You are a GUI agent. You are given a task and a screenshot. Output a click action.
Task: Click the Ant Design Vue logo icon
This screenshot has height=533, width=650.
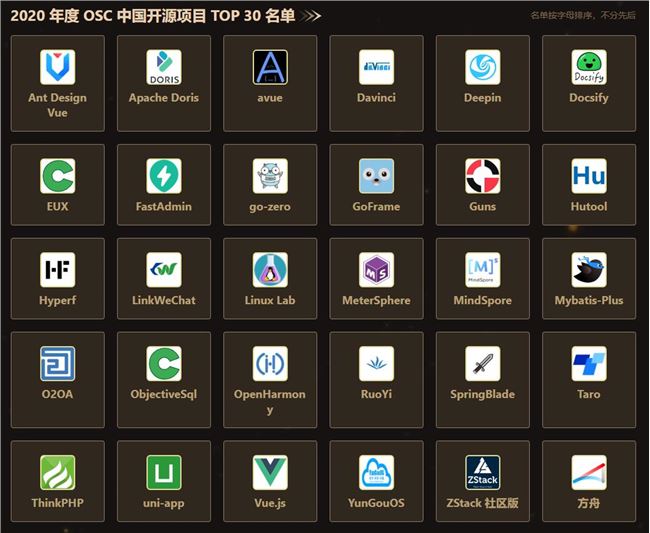(x=58, y=67)
